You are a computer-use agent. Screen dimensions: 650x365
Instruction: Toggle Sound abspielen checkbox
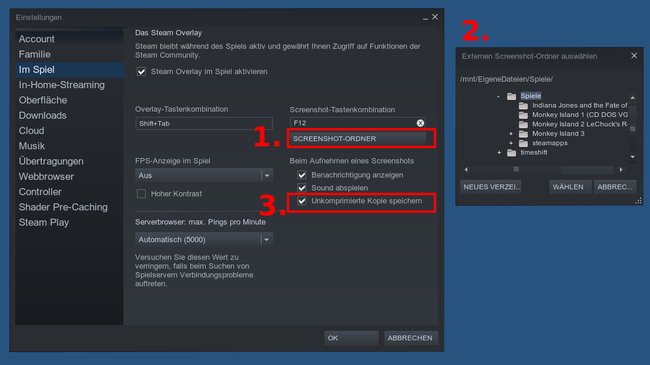click(302, 188)
